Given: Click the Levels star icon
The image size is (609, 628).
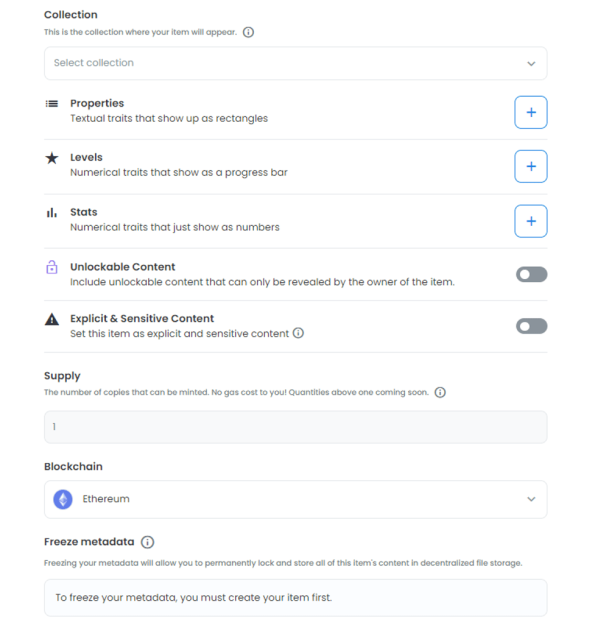Looking at the screenshot, I should point(52,158).
